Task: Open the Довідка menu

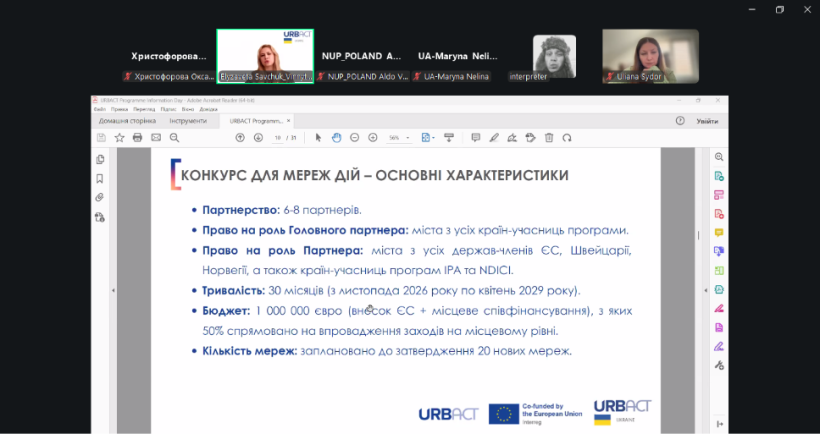Action: click(208, 109)
